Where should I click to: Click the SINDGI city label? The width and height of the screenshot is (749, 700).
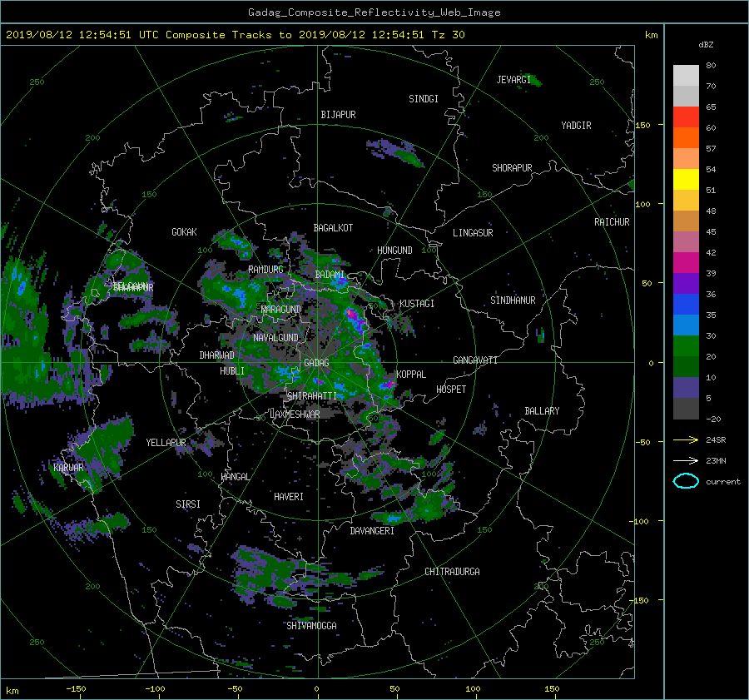click(x=424, y=99)
